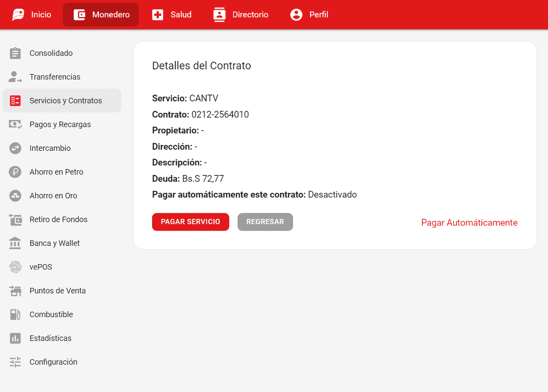Click the Banca y Wallet bank icon
548x392 pixels.
pos(15,243)
